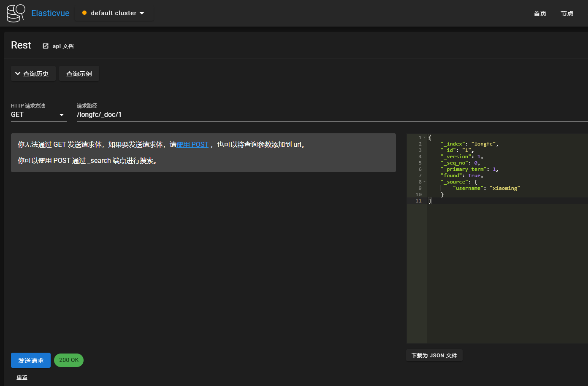The height and width of the screenshot is (386, 588).
Task: Download response via 下载为 JSON 文件 button
Action: 434,356
